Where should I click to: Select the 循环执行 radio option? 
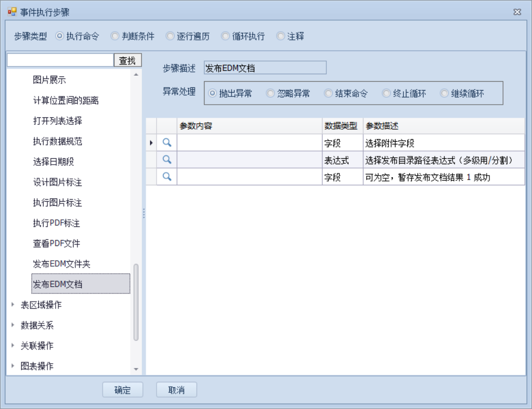pos(225,37)
